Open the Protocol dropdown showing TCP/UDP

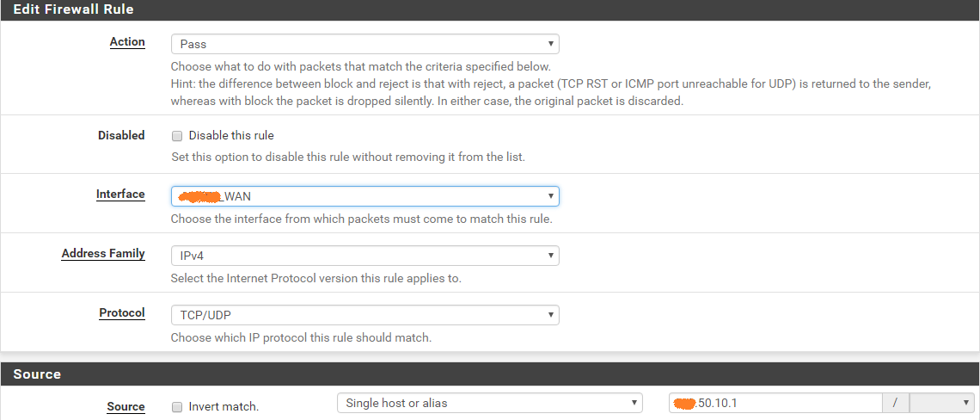365,315
